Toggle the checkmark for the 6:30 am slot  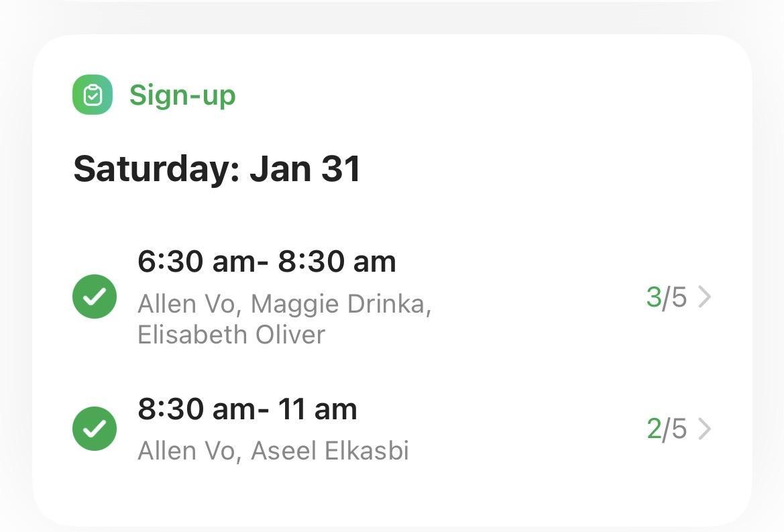95,297
